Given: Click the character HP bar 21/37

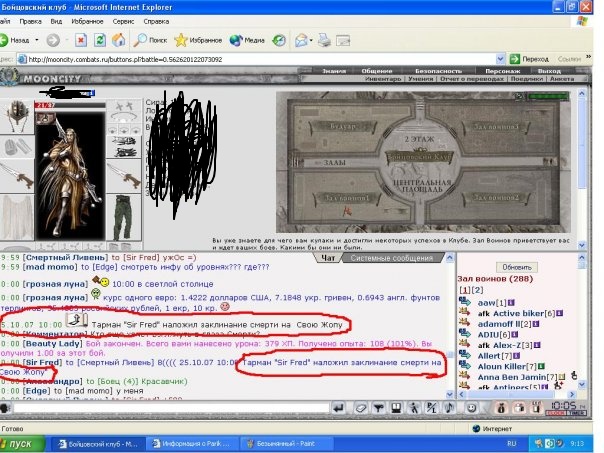Looking at the screenshot, I should coord(70,105).
